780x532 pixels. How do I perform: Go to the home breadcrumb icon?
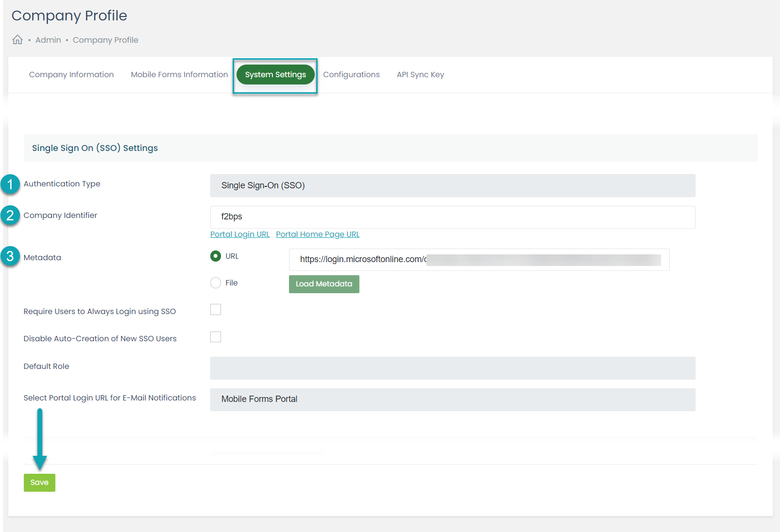click(17, 40)
